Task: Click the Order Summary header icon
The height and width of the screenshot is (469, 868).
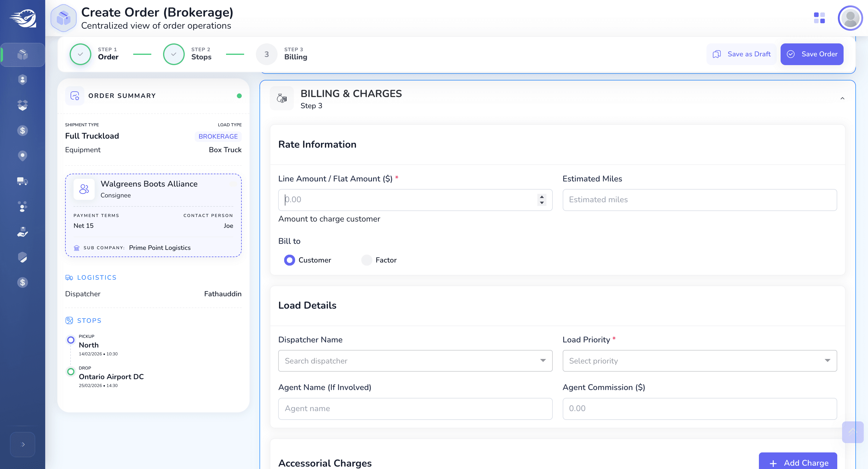Action: pos(75,96)
